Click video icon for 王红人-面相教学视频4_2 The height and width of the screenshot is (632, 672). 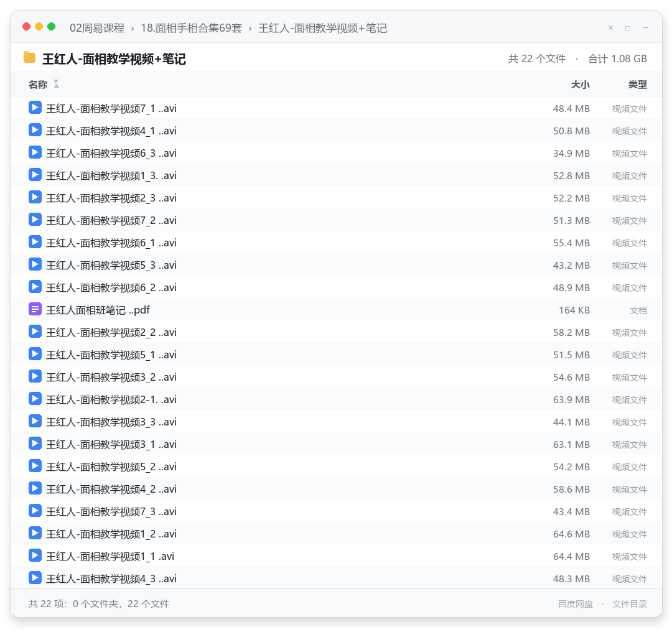(35, 488)
